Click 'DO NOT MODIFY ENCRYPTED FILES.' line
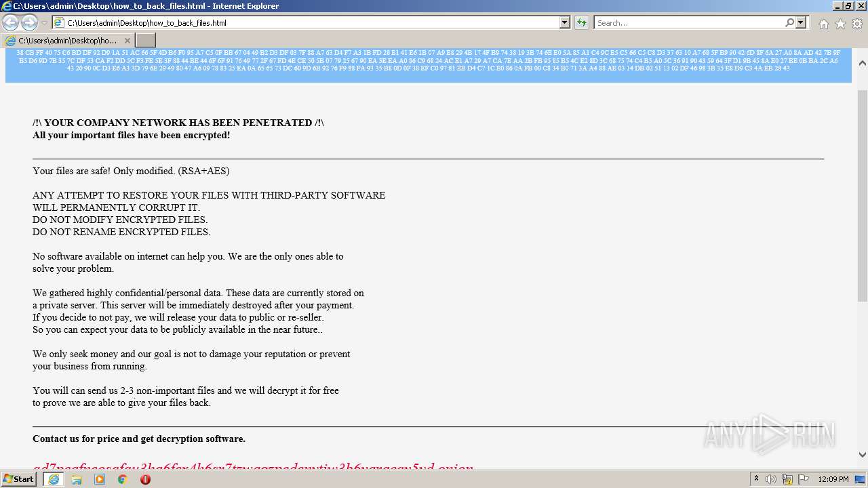The image size is (868, 488). [x=120, y=220]
